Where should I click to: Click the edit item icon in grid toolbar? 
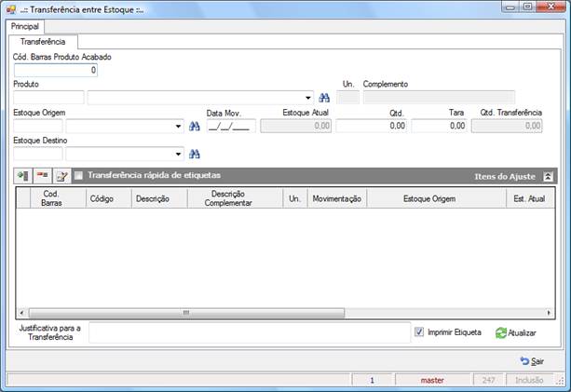(x=61, y=176)
